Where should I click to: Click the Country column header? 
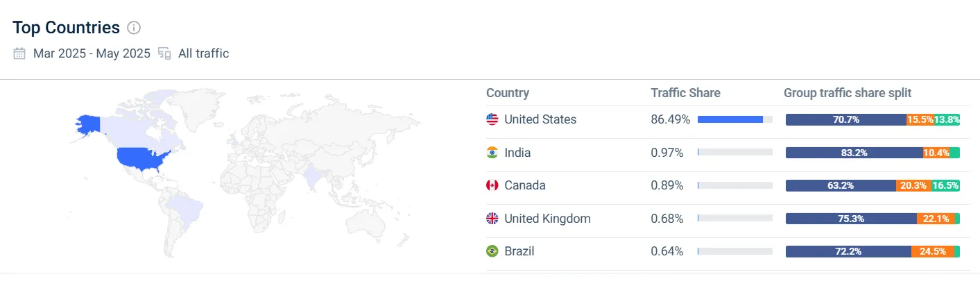click(x=508, y=93)
